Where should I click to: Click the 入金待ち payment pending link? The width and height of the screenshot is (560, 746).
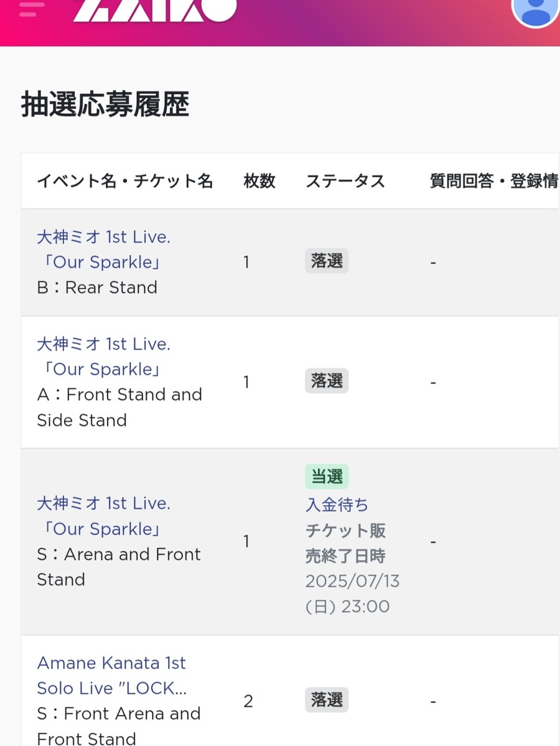click(337, 505)
